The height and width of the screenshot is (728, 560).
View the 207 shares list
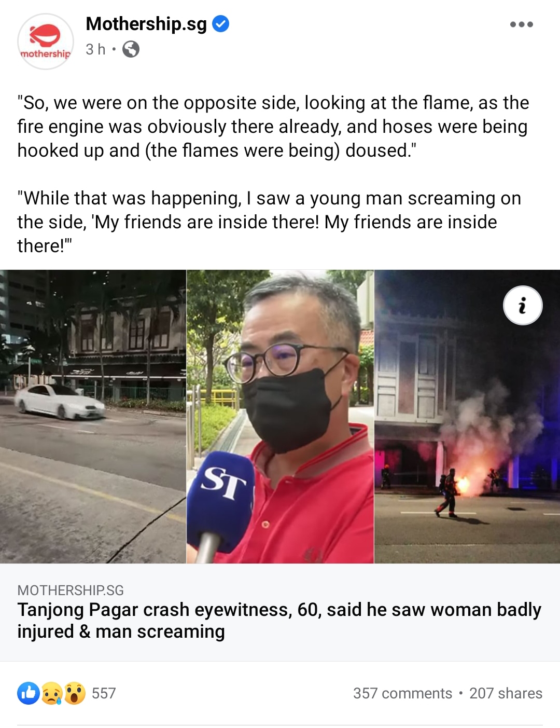coord(506,693)
